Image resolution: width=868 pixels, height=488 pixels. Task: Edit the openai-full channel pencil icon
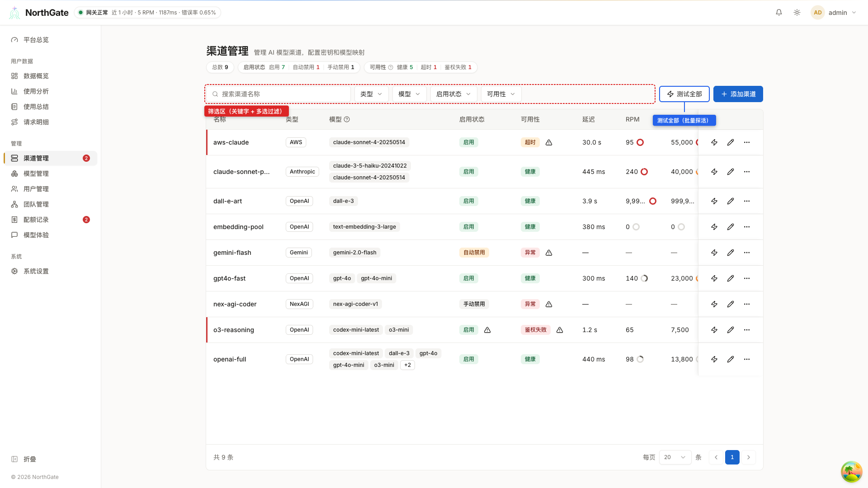click(x=731, y=359)
